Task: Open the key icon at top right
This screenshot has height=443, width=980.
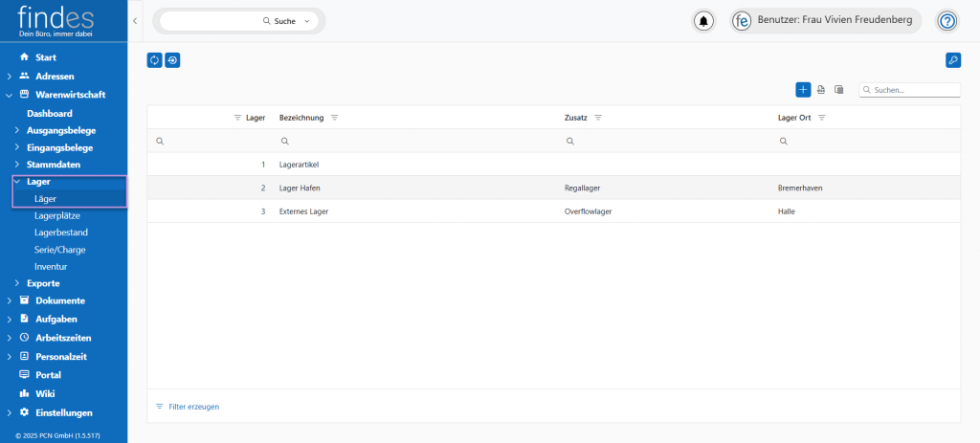Action: coord(952,60)
